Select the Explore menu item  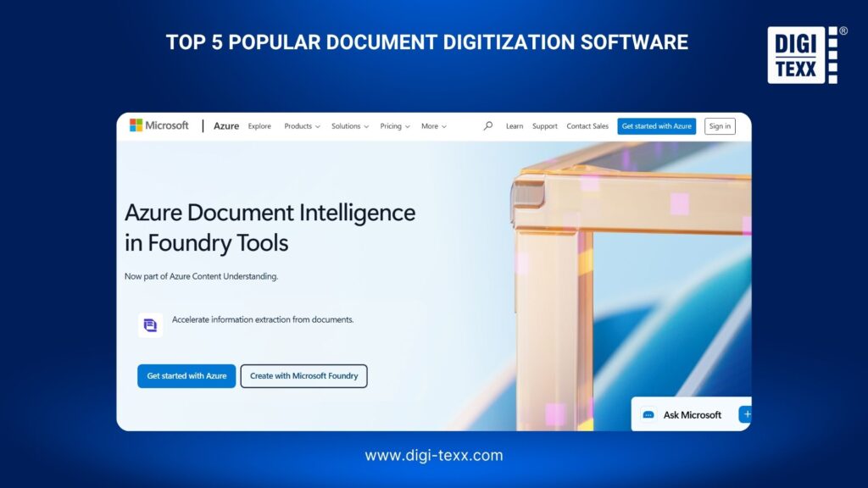coord(259,126)
